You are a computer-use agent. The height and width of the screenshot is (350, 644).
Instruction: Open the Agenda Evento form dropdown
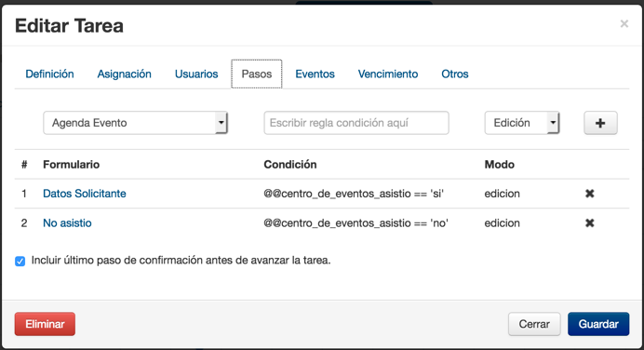click(x=135, y=123)
